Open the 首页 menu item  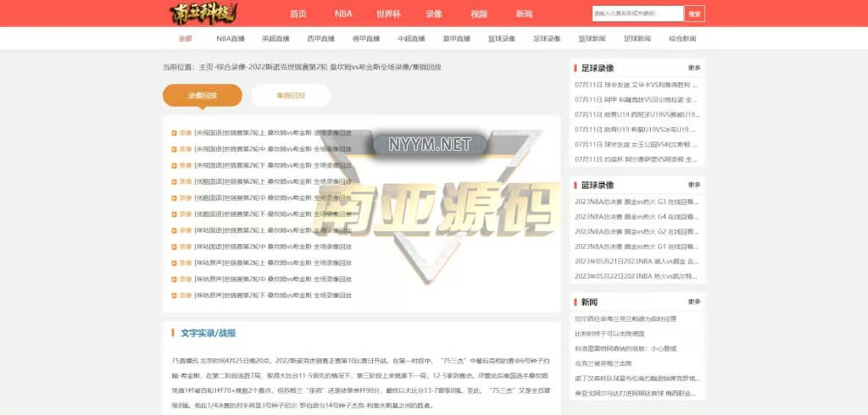[x=298, y=14]
